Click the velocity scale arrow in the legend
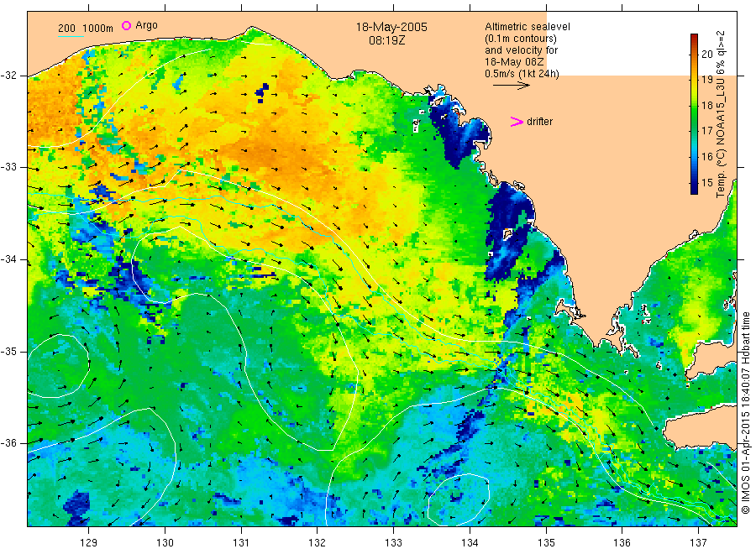This screenshot has width=756, height=554. pos(511,86)
